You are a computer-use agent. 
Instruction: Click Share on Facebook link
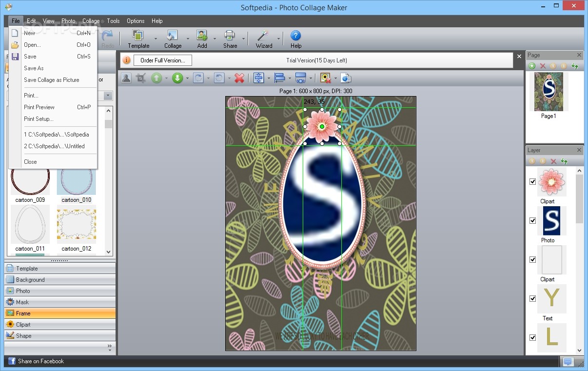click(x=41, y=361)
